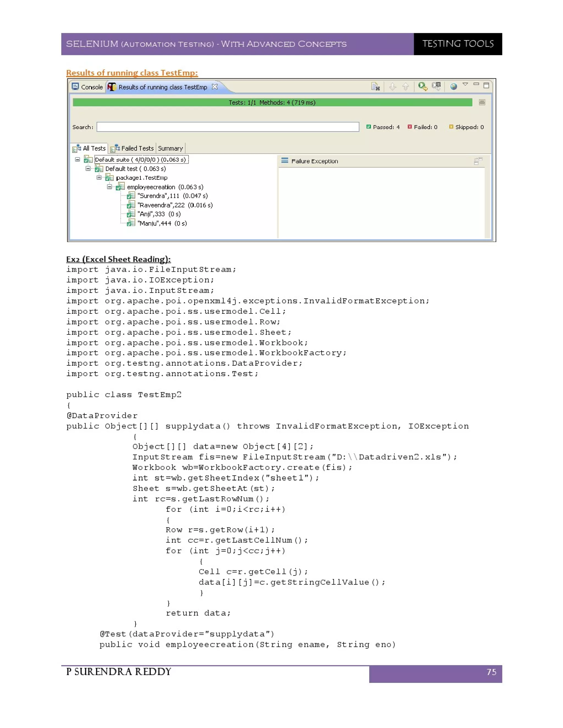Collapse the Default test tree node
This screenshot has height=728, width=563.
click(x=88, y=168)
